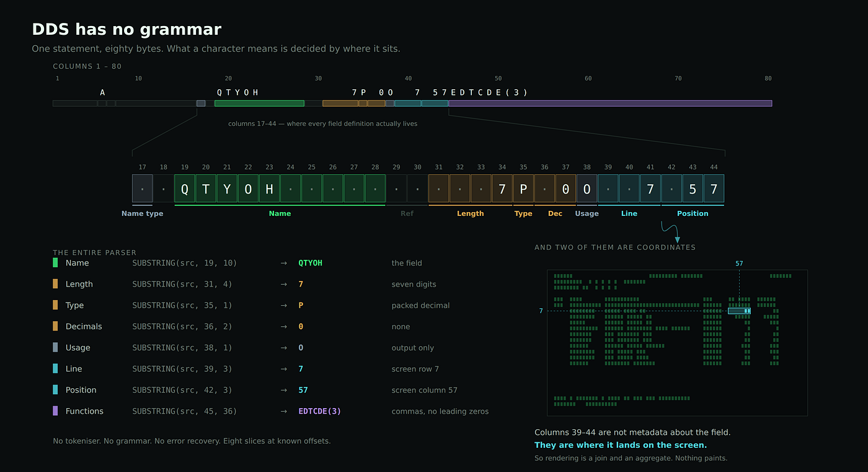
Task: Click the 'SUBSTRING(src, 36, 2)' expression
Action: [182, 327]
